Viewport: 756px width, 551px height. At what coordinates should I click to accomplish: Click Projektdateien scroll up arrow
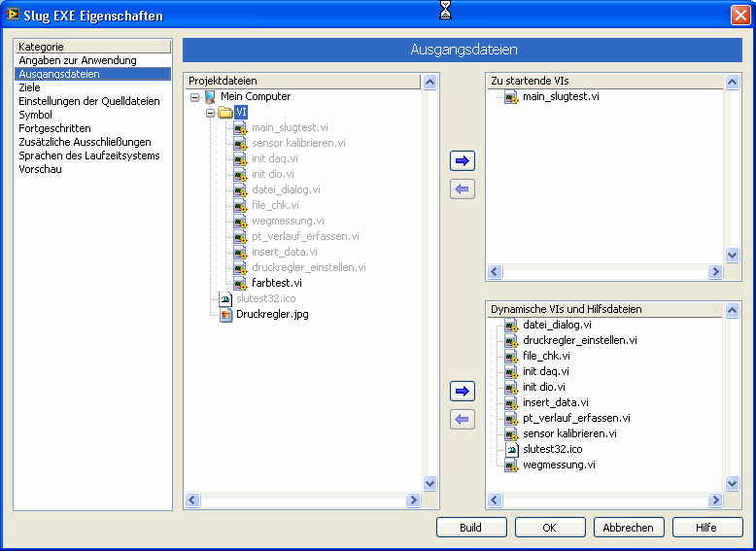click(430, 82)
